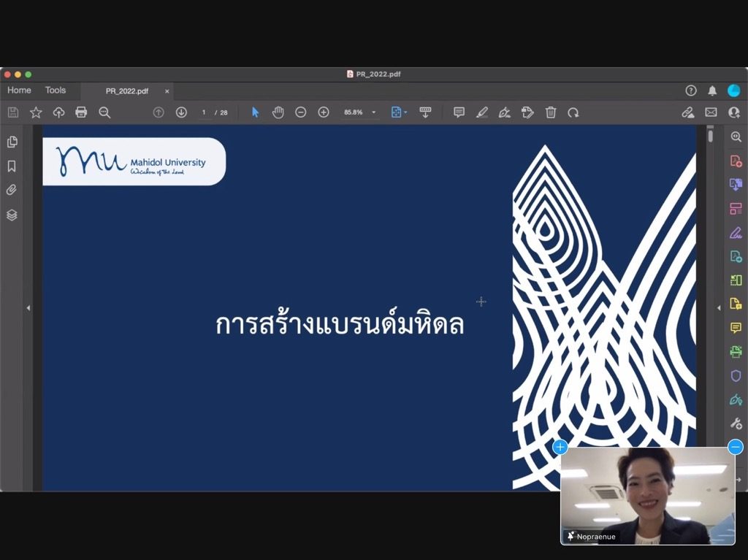Switch to the Tools tab
This screenshot has height=560, width=748.
pos(56,90)
